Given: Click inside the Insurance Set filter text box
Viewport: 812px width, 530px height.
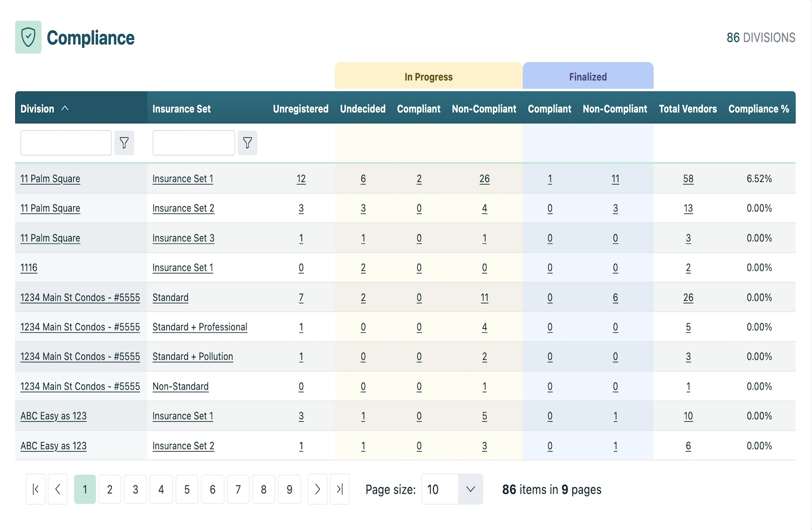Looking at the screenshot, I should click(193, 143).
